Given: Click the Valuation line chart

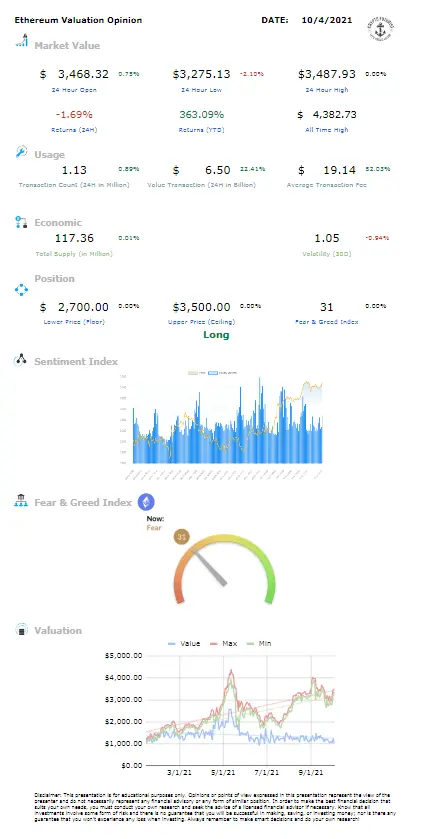Looking at the screenshot, I should click(x=240, y=710).
